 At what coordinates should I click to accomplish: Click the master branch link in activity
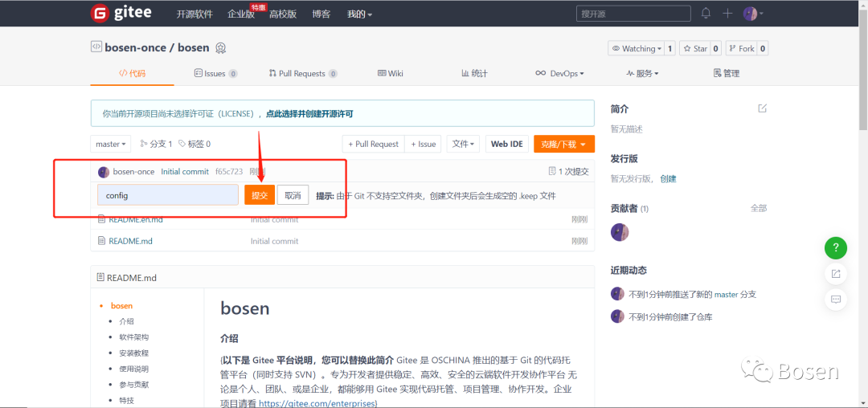pos(726,294)
